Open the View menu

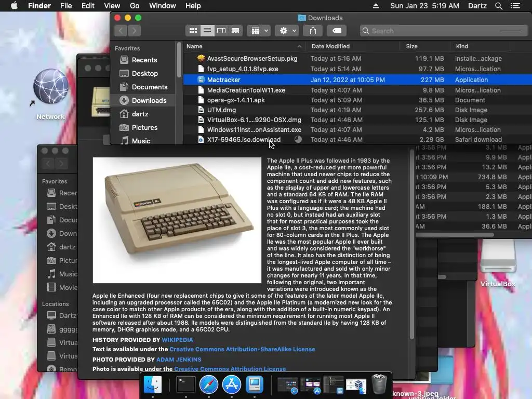112,6
